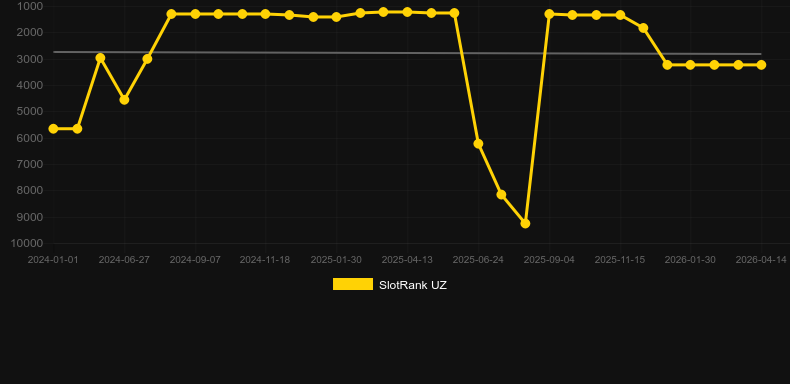The image size is (790, 384).
Task: Click the y-axis label 7000
Action: (30, 164)
